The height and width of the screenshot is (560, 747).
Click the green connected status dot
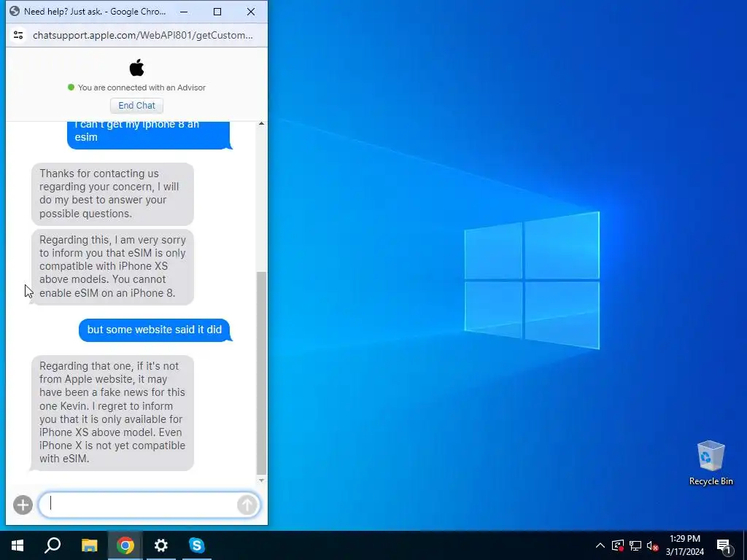click(71, 87)
